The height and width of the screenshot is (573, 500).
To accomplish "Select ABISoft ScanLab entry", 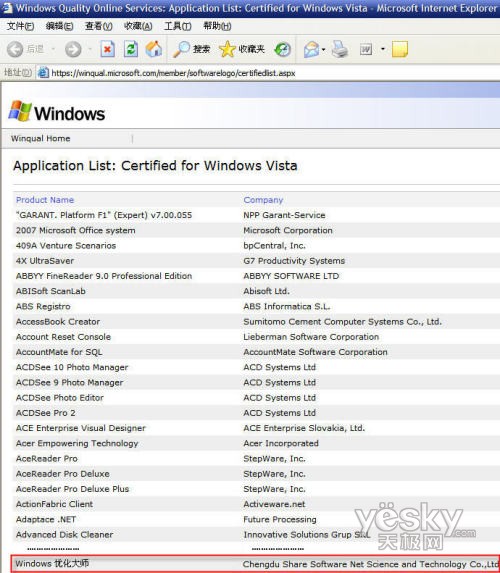I will click(51, 291).
